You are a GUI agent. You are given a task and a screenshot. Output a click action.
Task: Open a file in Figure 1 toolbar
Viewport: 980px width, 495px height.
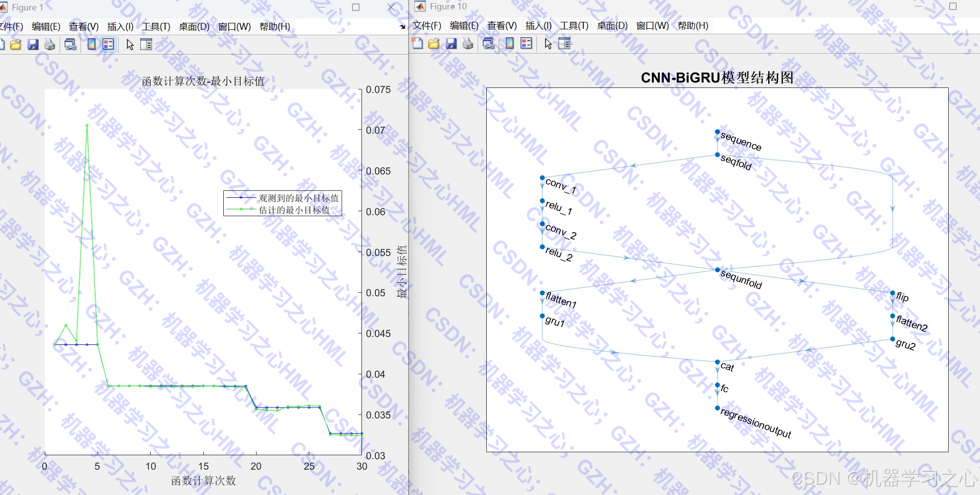point(16,45)
